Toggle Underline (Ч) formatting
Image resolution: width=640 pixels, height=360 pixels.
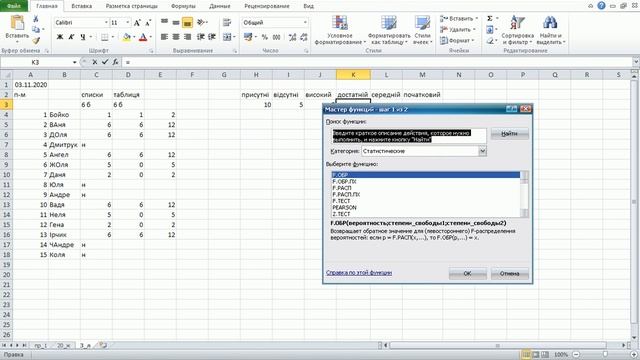(83, 37)
